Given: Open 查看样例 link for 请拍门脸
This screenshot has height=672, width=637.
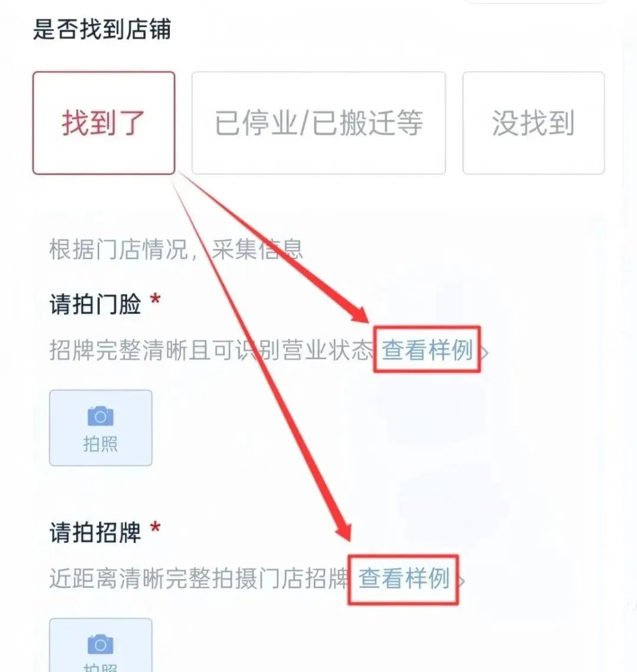Looking at the screenshot, I should pos(427,350).
